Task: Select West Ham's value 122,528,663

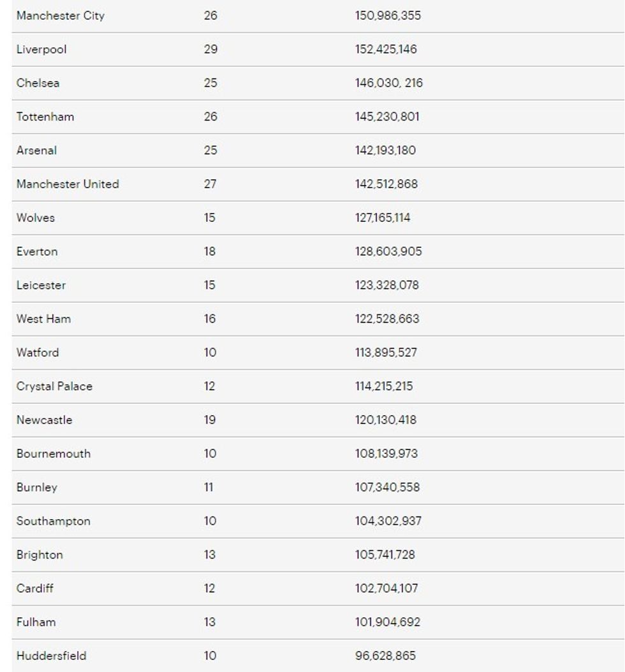Action: [387, 319]
